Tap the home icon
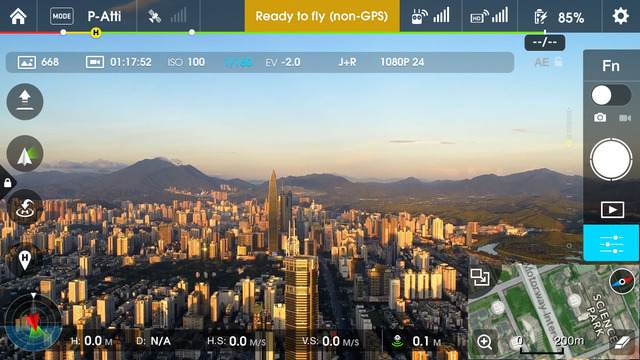The width and height of the screenshot is (640, 360). point(18,16)
